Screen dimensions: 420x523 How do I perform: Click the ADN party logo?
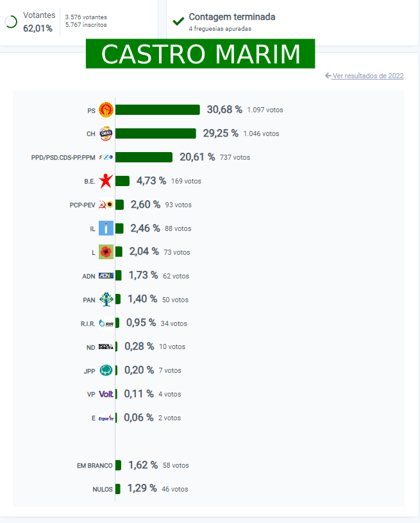(x=106, y=276)
